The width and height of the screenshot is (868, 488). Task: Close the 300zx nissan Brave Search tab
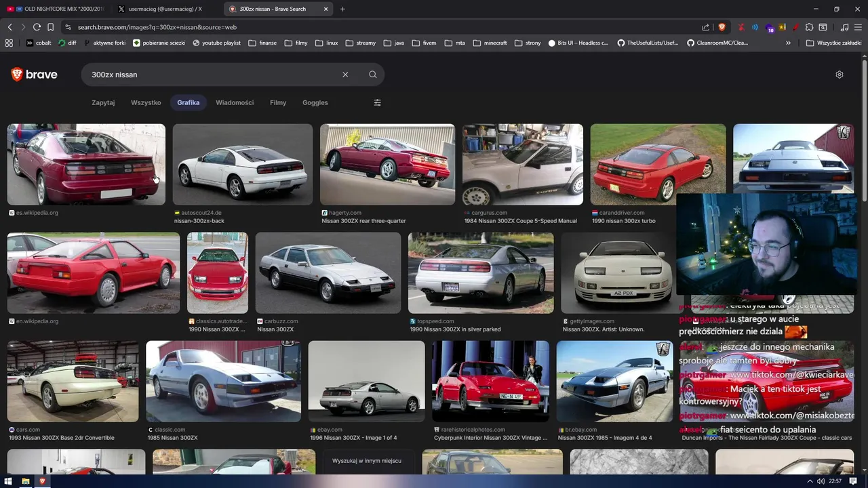(x=326, y=9)
